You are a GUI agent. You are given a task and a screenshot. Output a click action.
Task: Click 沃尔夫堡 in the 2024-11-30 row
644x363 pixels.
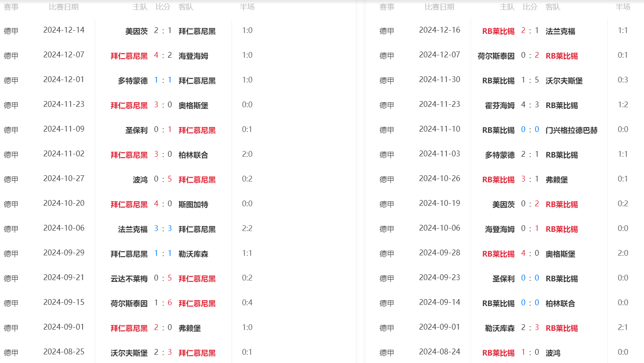click(x=564, y=81)
